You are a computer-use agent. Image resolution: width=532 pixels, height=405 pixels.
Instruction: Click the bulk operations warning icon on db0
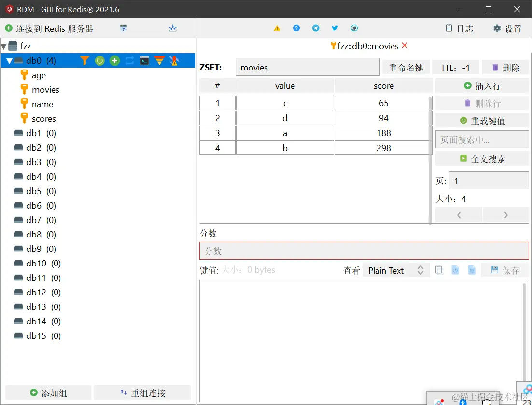174,61
